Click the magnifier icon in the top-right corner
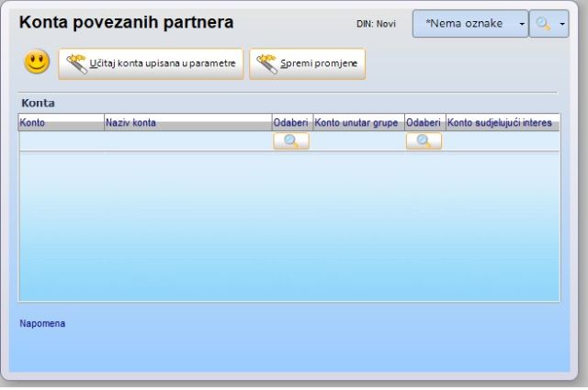588x390 pixels. (543, 24)
